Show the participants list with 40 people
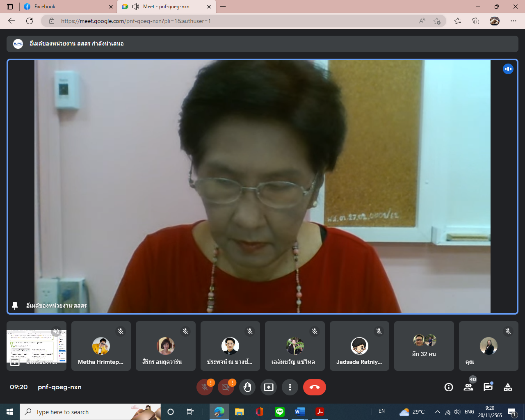The height and width of the screenshot is (420, 525). (x=468, y=387)
